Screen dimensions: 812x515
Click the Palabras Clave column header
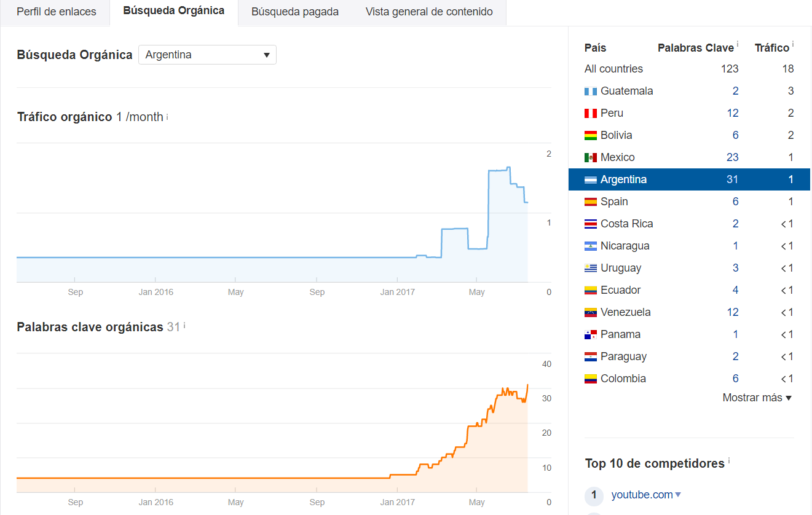696,48
